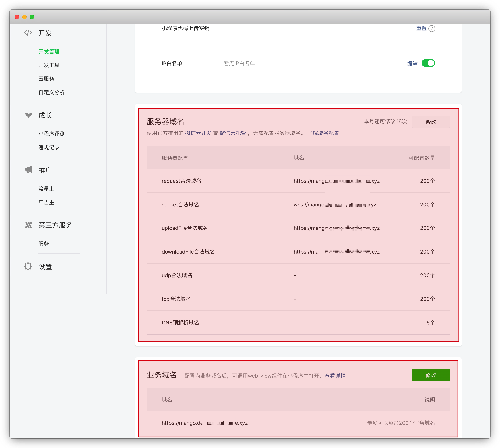Click the 成长 sprout icon
The height and width of the screenshot is (448, 500).
point(29,115)
